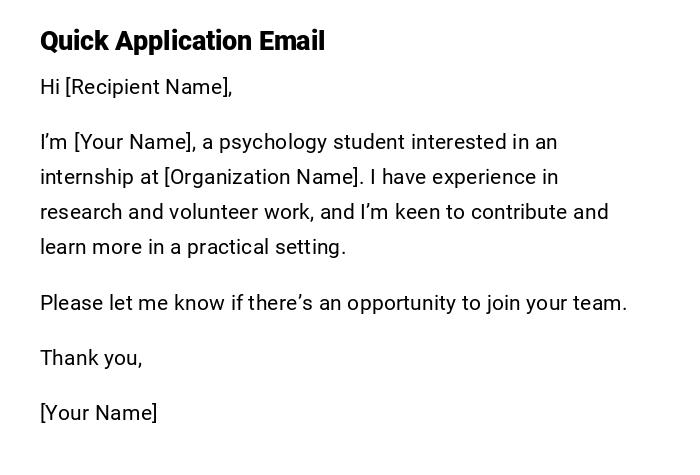Click the '[Your Name]' placeholder in first paragraph
The width and height of the screenshot is (700, 475).
coord(134,142)
